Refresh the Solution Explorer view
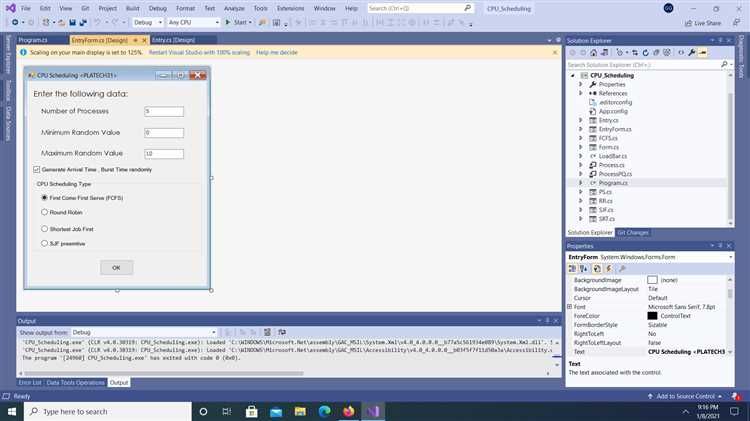750x421 pixels. pos(645,53)
